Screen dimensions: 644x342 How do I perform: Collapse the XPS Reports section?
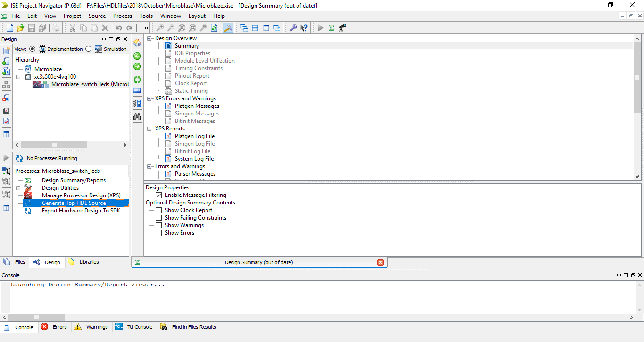pos(150,129)
